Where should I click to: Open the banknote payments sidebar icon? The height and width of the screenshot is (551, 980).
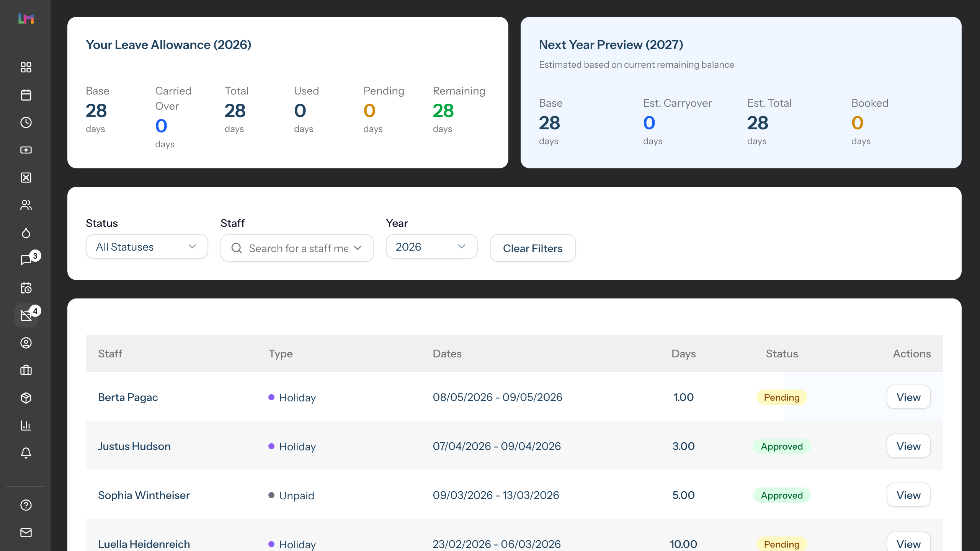point(26,150)
